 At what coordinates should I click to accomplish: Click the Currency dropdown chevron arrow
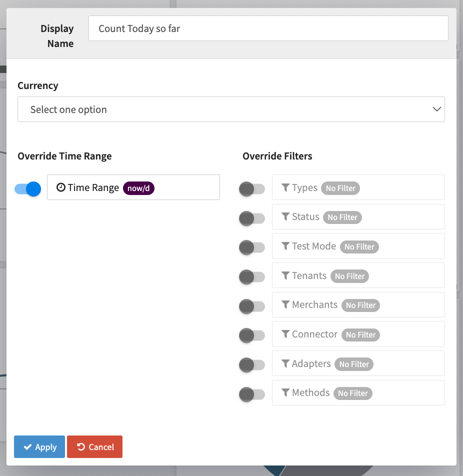[x=436, y=109]
